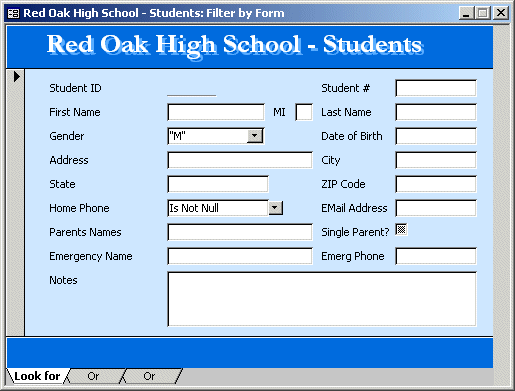Close the Filter by Form window

click(x=501, y=13)
